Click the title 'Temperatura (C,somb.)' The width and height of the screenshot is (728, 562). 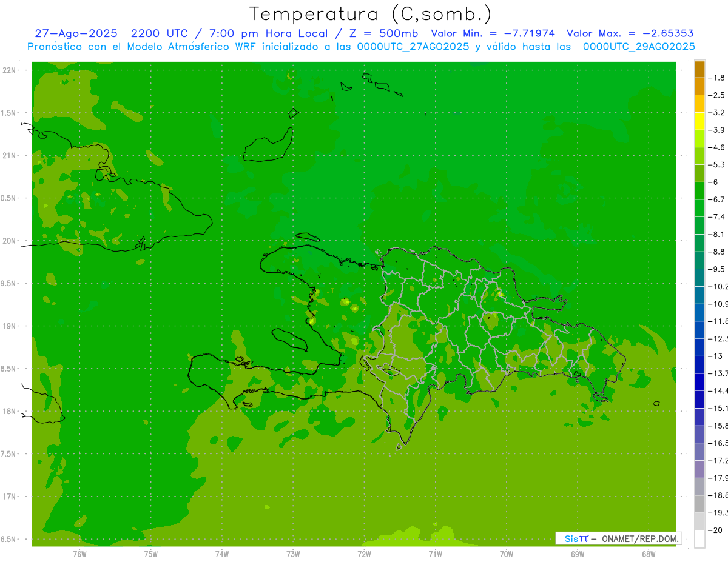tap(370, 14)
